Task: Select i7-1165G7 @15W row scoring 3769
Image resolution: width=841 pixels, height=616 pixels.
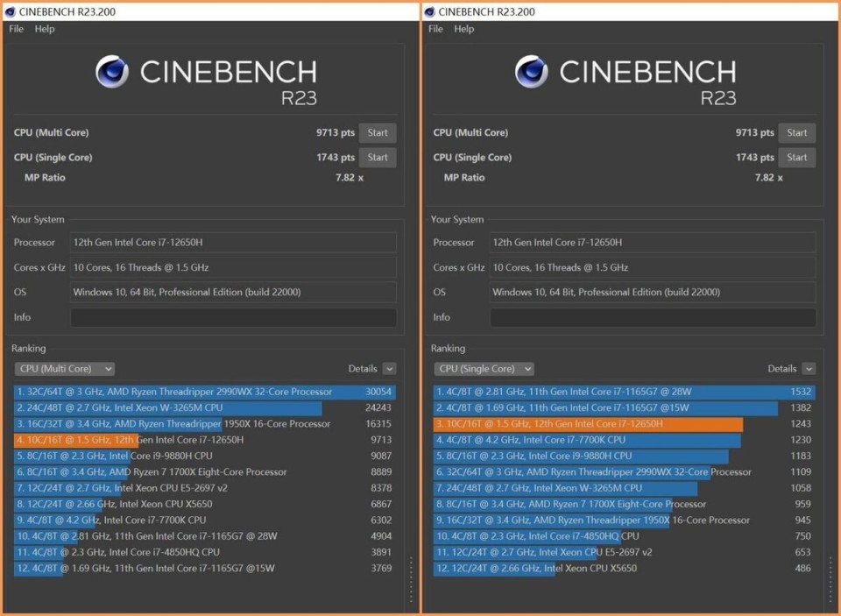Action: tap(205, 568)
